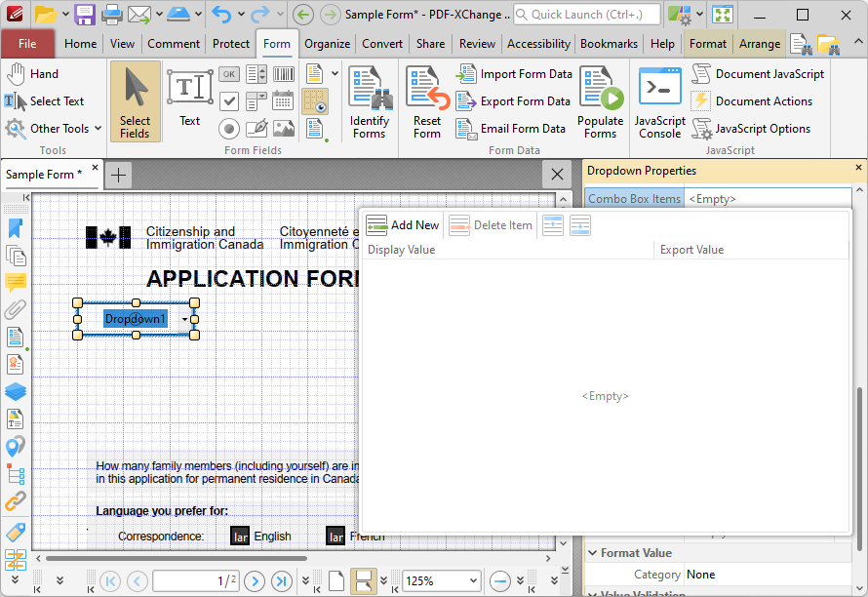Screen dimensions: 868x597
Task: Open the Layers pane in the sidebar
Action: pyautogui.click(x=16, y=391)
